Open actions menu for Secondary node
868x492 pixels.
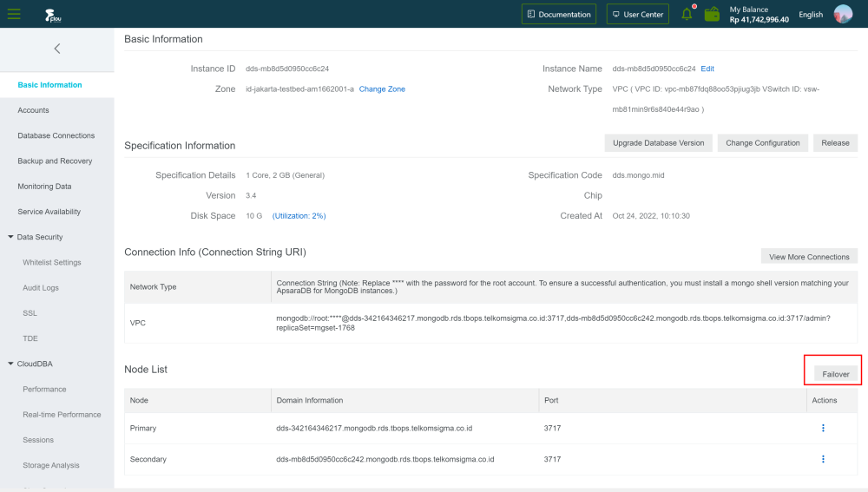point(823,459)
